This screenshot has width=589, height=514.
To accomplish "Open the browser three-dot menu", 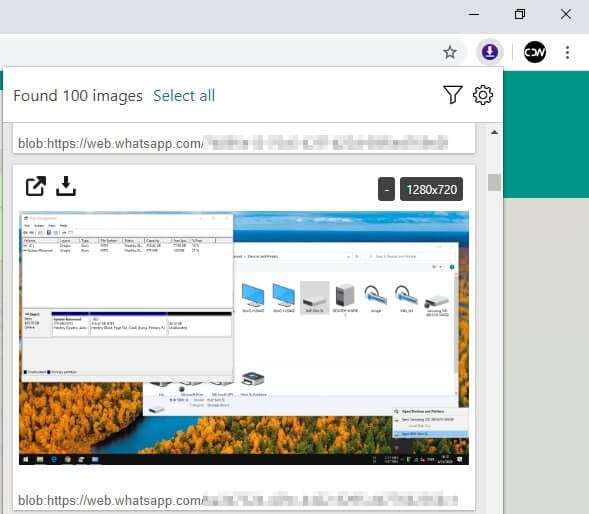I will (x=567, y=52).
